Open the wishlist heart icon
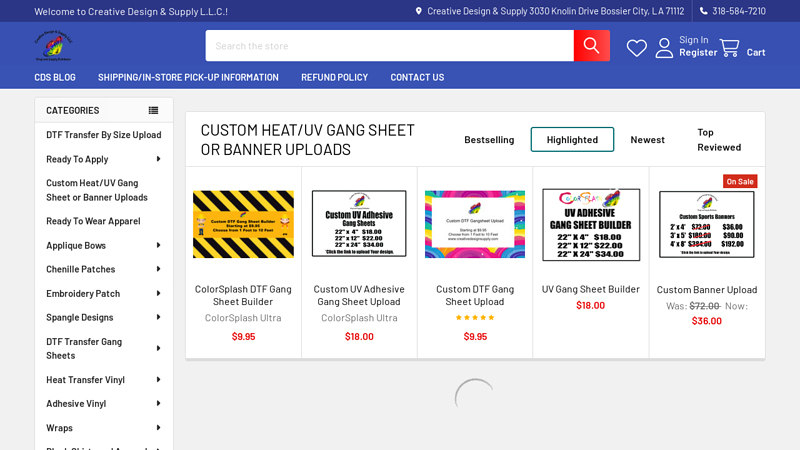The image size is (800, 450). click(636, 48)
